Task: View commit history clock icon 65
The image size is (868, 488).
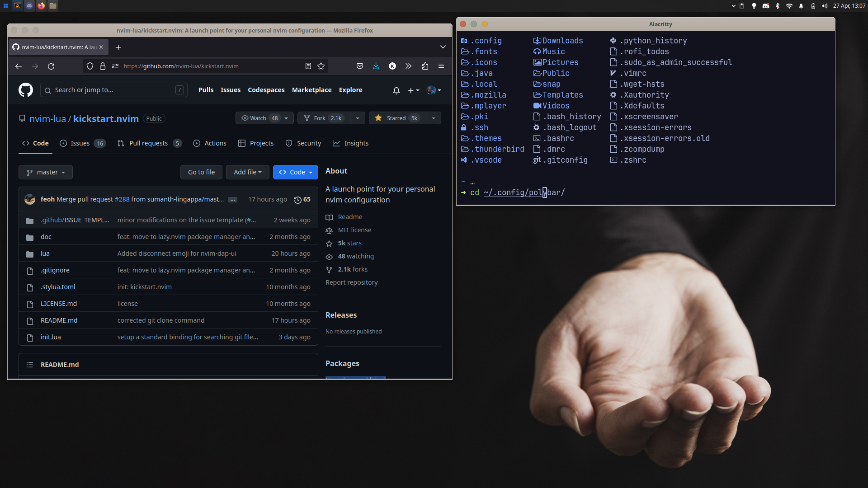Action: coord(302,199)
